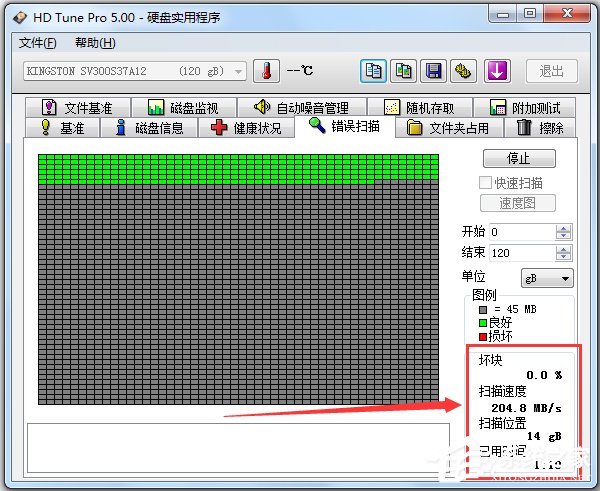Expand the 单位 gB unit dropdown

tap(547, 278)
